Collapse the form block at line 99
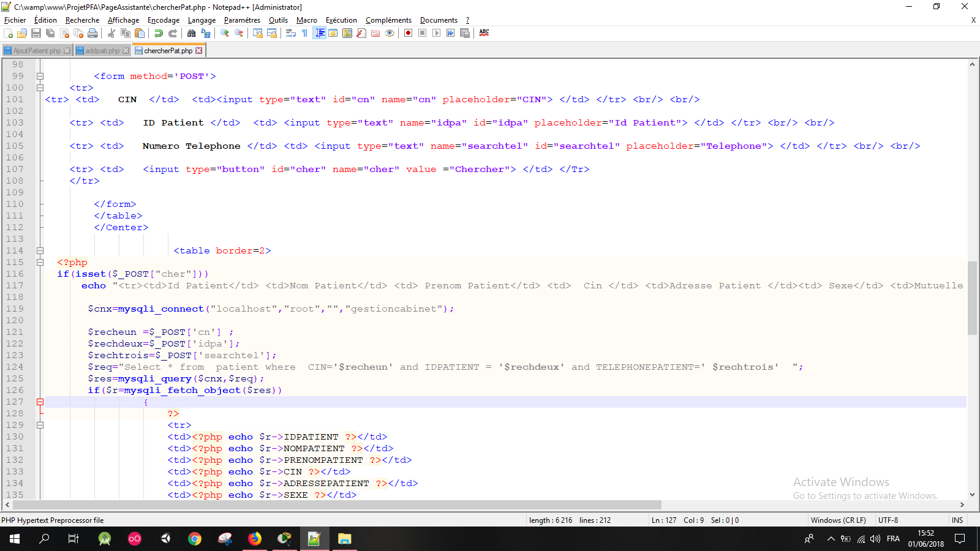Image resolution: width=980 pixels, height=551 pixels. [x=40, y=76]
